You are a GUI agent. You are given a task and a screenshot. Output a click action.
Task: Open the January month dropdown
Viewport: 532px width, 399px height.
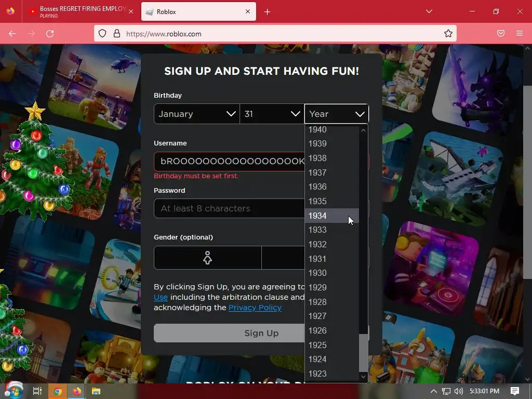tap(197, 114)
